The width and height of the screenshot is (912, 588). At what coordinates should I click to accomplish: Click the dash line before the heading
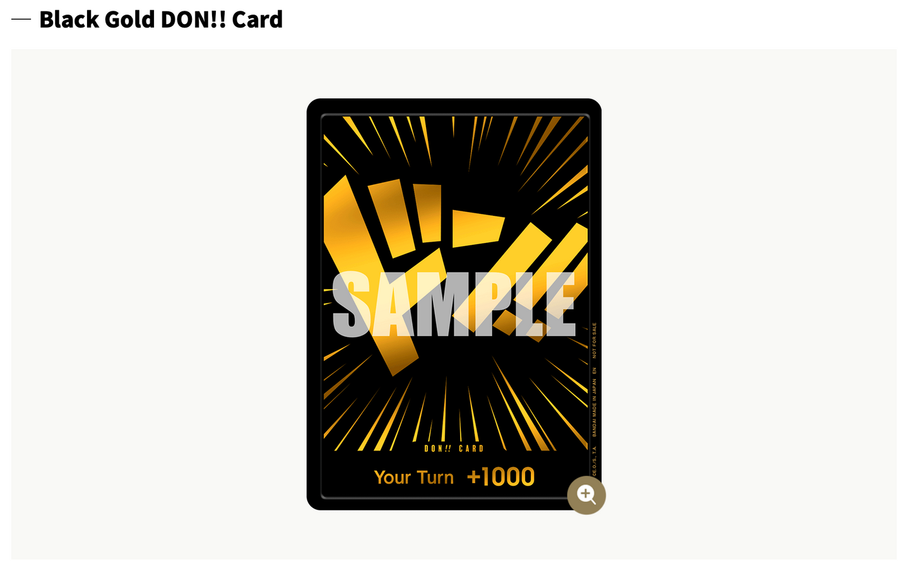click(21, 20)
